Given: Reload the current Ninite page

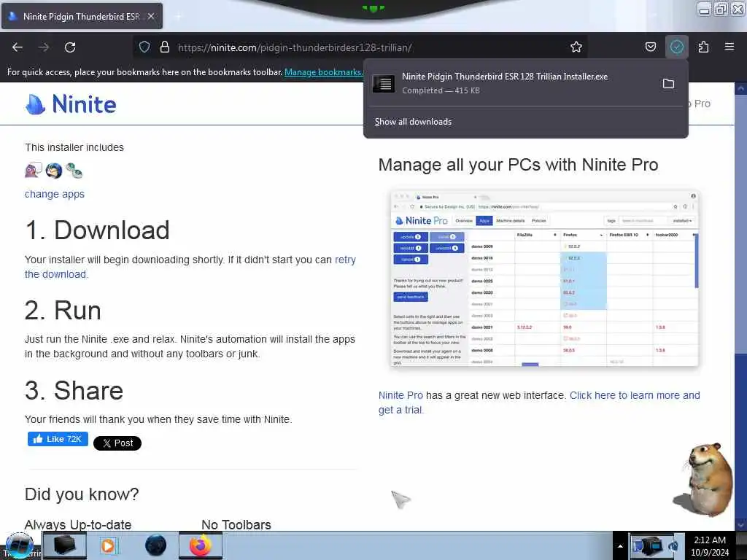Looking at the screenshot, I should coord(70,47).
